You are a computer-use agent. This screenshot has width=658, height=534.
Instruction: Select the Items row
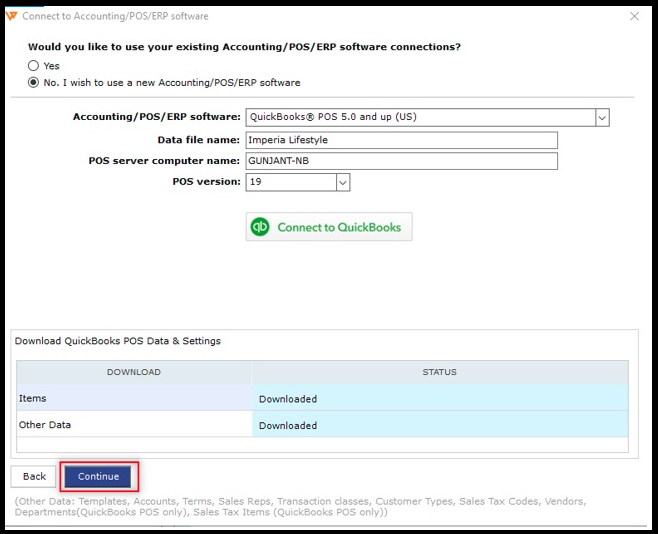click(322, 398)
